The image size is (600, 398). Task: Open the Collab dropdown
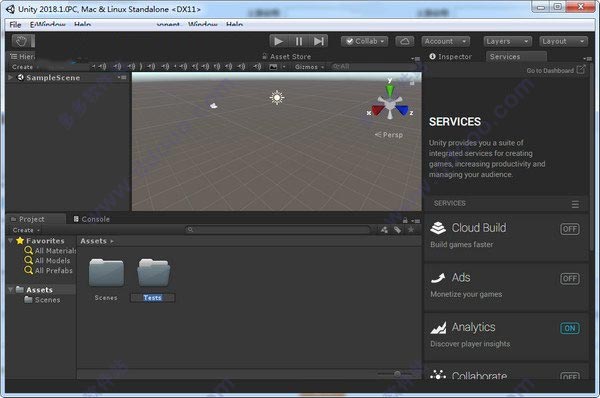364,41
